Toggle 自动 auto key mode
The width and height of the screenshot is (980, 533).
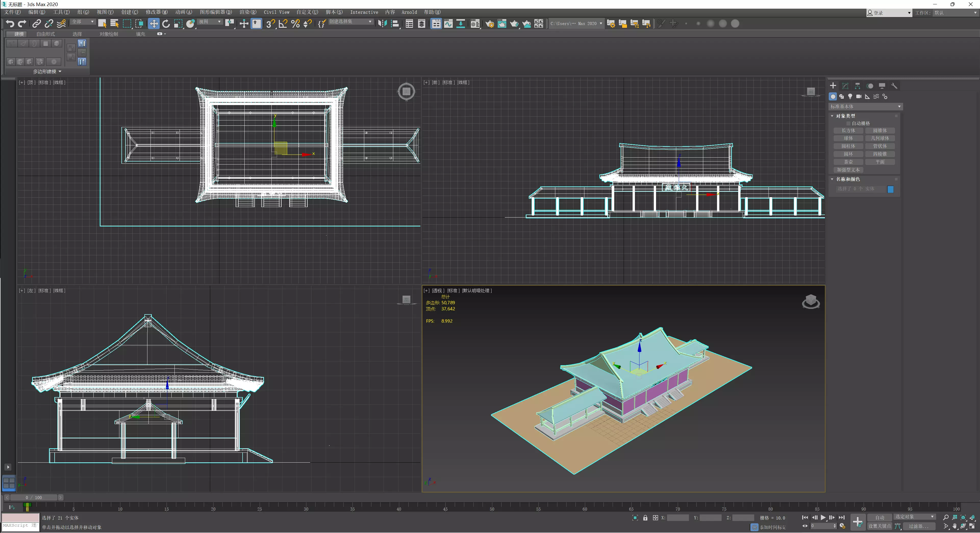click(880, 517)
